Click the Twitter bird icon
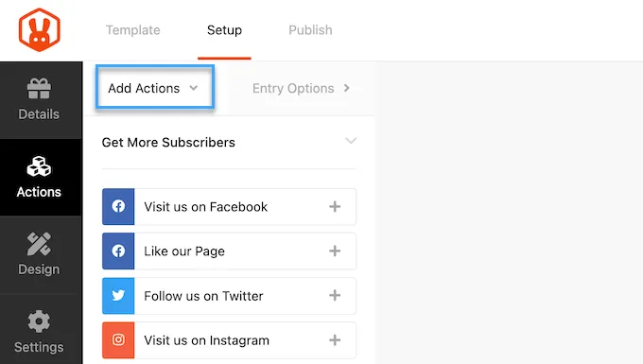This screenshot has width=643, height=364. pyautogui.click(x=118, y=296)
